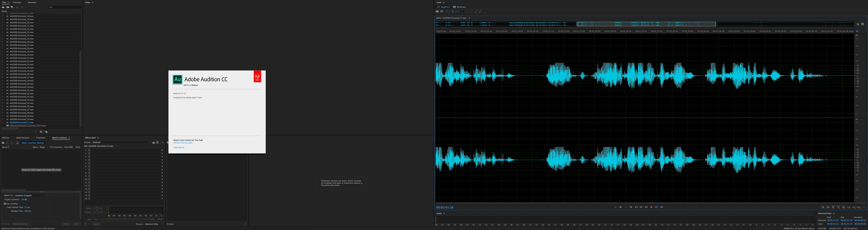Open effects Presets dropdown
The width and height of the screenshot is (868, 230).
point(121,142)
